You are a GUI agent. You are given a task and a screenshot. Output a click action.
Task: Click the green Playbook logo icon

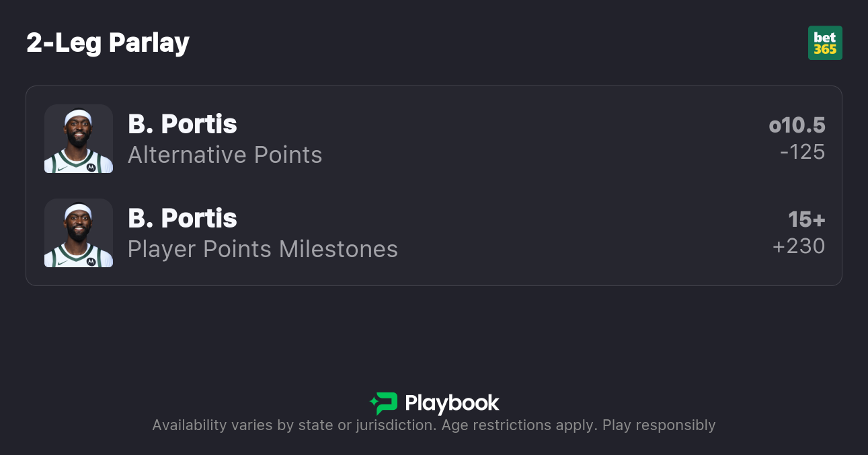click(x=384, y=403)
